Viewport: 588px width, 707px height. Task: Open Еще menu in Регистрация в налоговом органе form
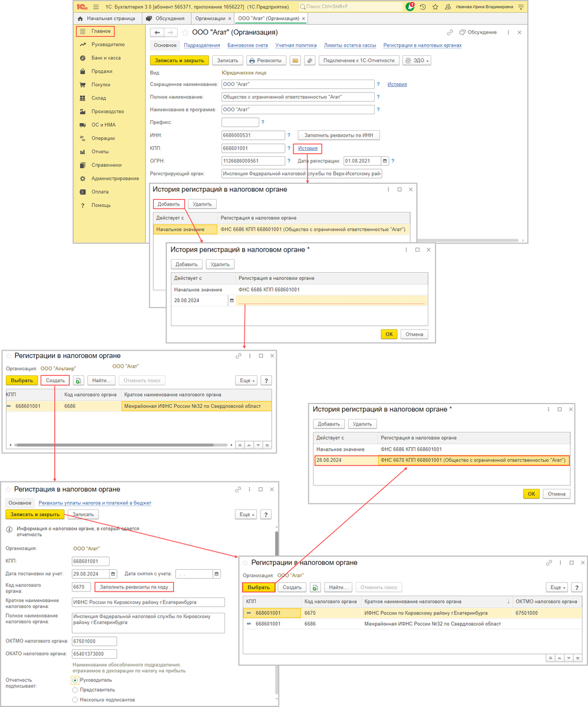pos(246,514)
